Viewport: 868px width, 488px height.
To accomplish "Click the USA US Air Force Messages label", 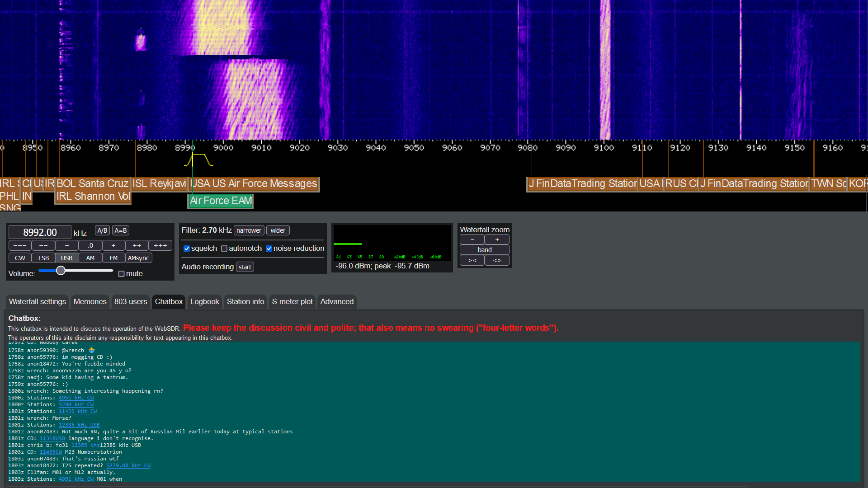I will (x=254, y=183).
